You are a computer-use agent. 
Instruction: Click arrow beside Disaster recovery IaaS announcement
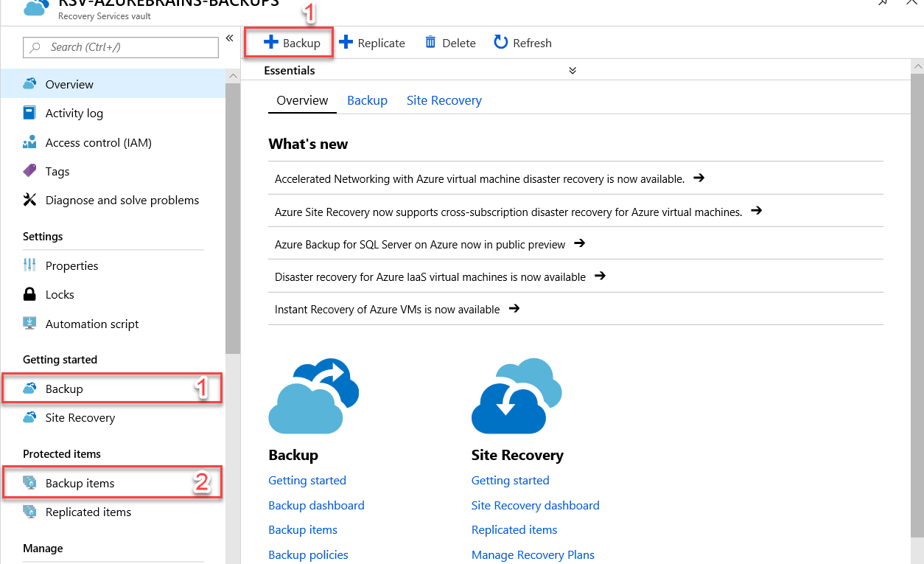point(600,276)
